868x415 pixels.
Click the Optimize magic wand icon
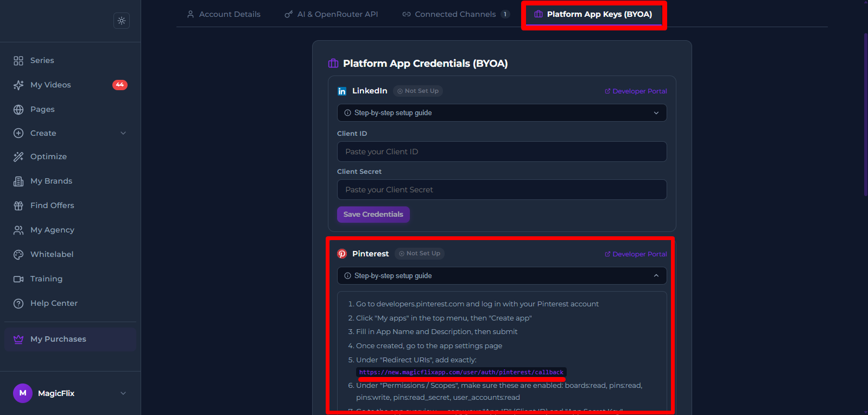[18, 156]
